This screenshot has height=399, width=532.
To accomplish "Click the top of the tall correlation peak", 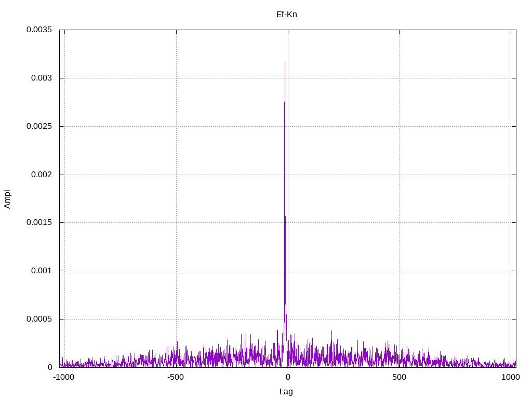I will pos(285,64).
